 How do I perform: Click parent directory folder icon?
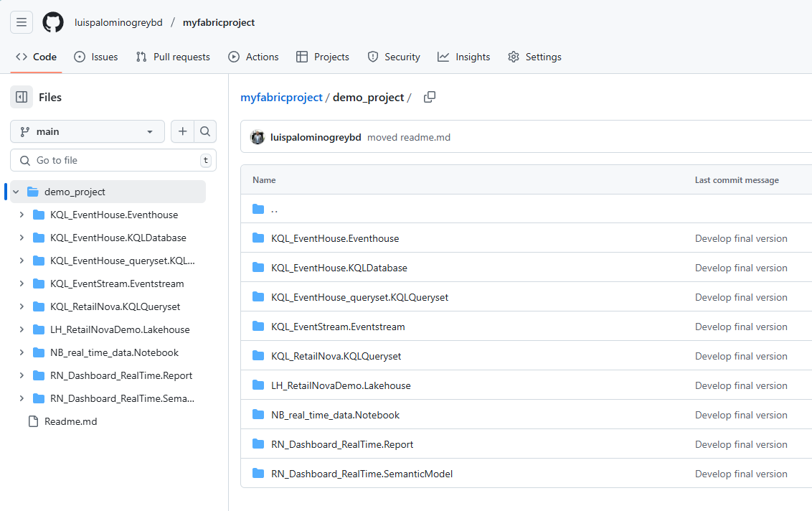[x=258, y=209]
